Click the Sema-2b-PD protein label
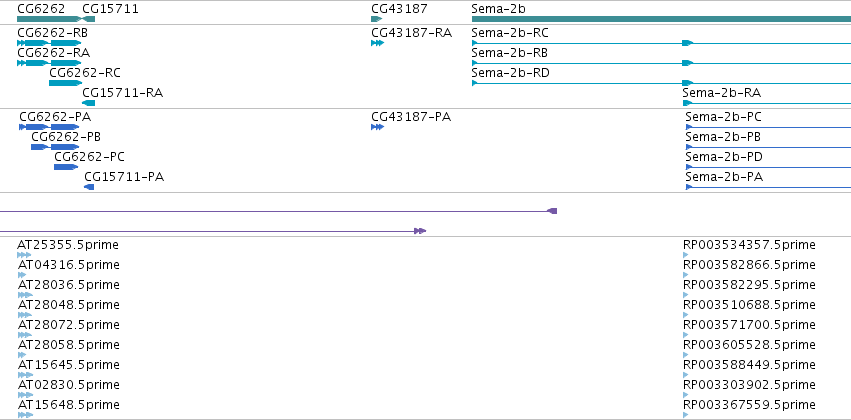 pyautogui.click(x=723, y=157)
